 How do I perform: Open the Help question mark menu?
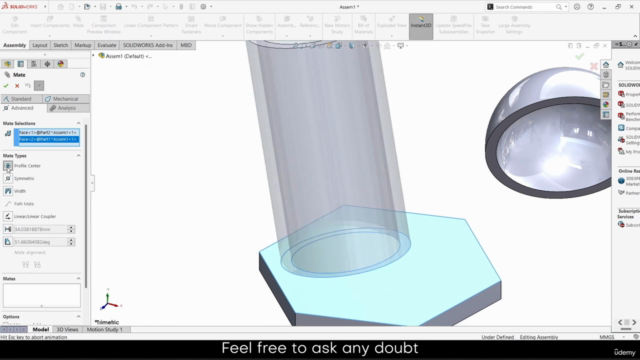point(591,7)
